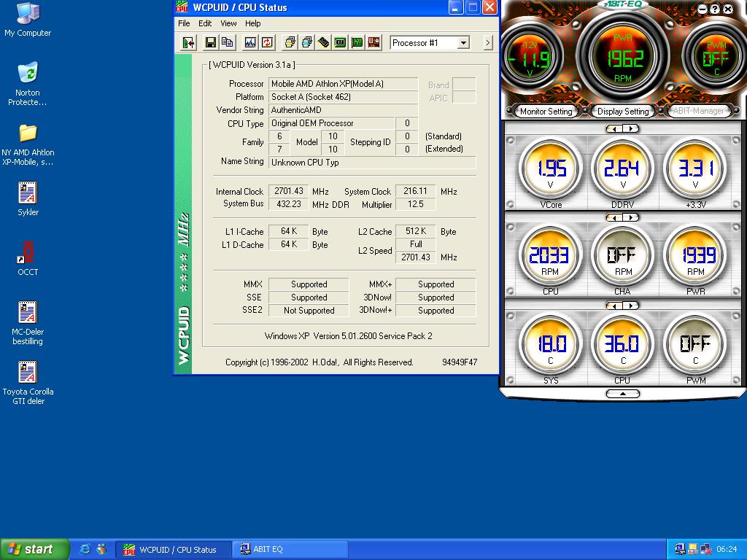The image size is (747, 560).
Task: Open My Computer desktop icon
Action: (28, 20)
